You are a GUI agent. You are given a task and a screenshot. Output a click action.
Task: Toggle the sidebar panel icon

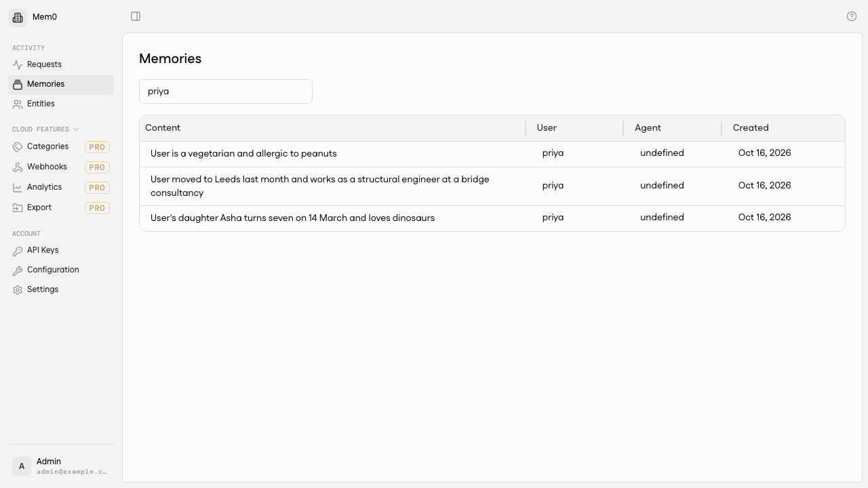click(x=136, y=16)
